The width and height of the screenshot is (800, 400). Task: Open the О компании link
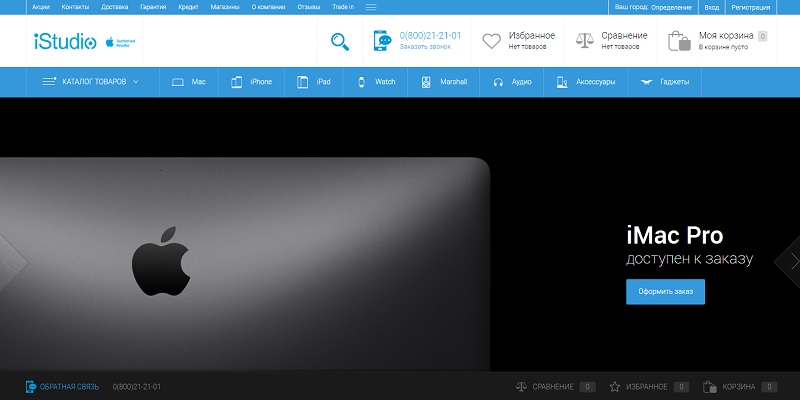click(268, 7)
